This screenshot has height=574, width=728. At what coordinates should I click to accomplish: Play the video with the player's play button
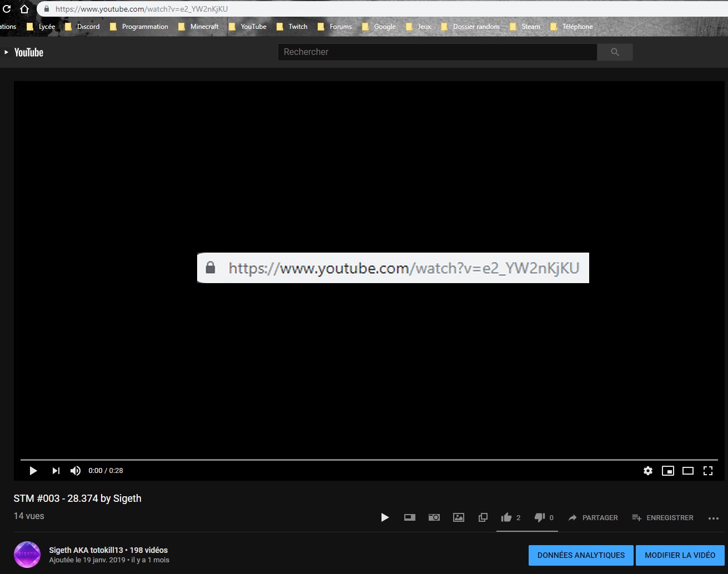[33, 471]
